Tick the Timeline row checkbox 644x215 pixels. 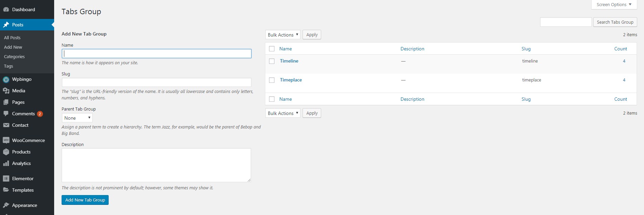coord(272,61)
